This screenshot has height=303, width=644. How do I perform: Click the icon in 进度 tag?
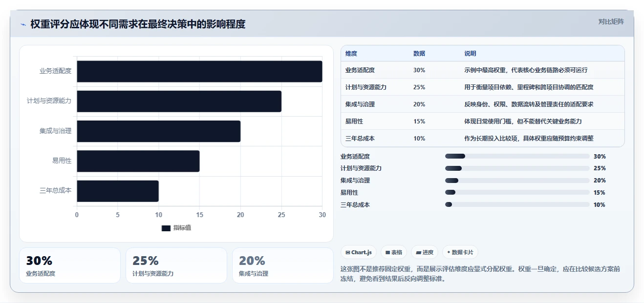pos(418,253)
